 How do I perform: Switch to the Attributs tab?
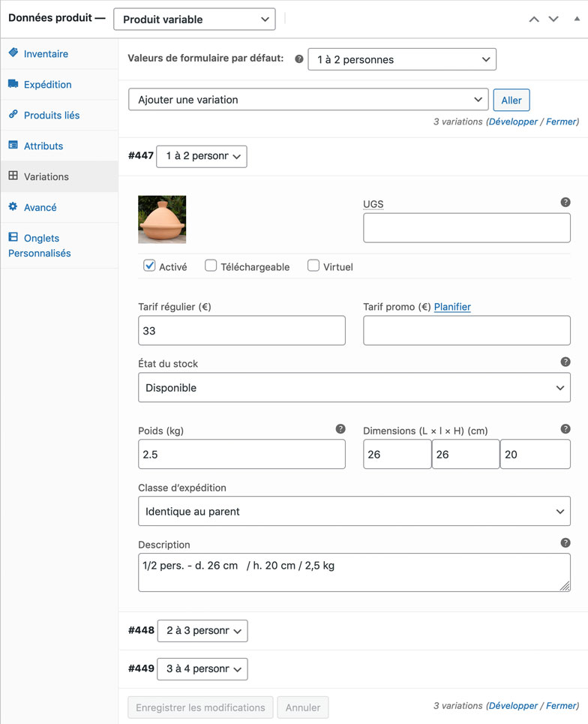tap(43, 146)
